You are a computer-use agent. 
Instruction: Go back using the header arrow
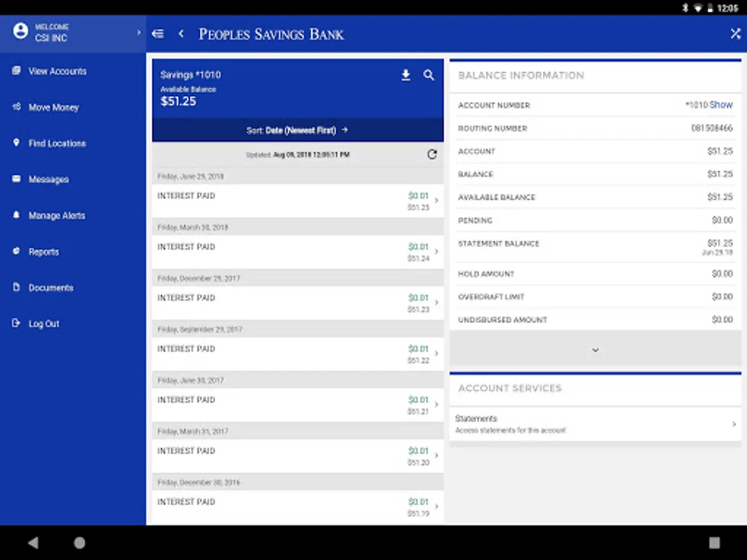[x=181, y=34]
